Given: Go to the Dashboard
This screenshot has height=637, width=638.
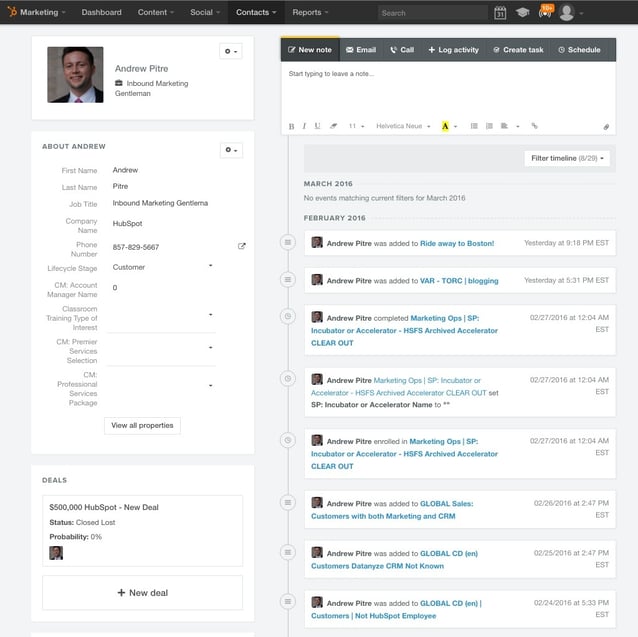Looking at the screenshot, I should tap(101, 12).
